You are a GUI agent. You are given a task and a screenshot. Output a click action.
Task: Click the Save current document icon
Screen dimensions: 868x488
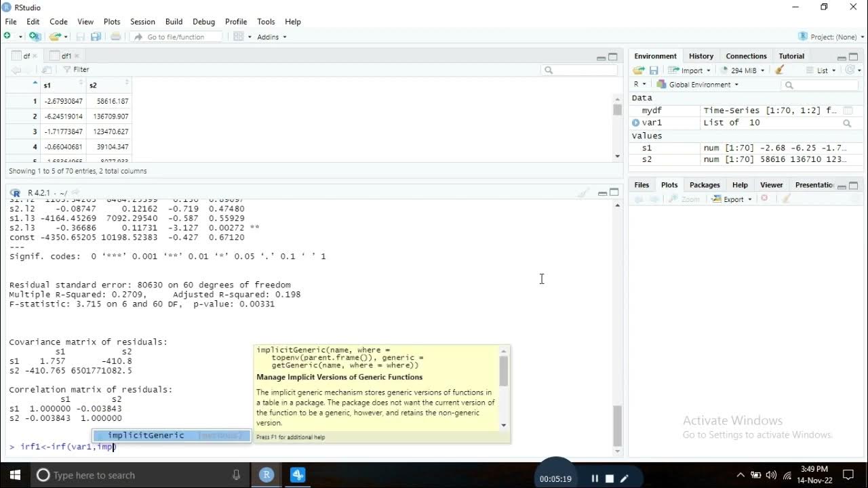[x=81, y=37]
